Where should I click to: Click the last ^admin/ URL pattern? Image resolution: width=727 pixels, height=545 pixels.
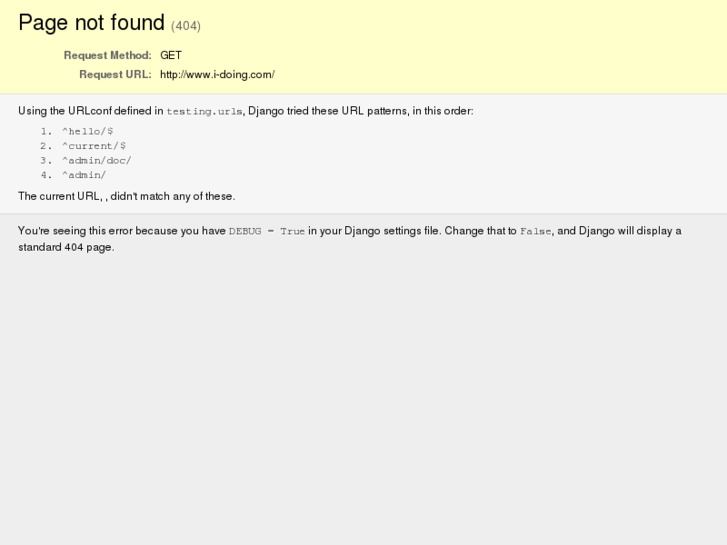point(84,175)
